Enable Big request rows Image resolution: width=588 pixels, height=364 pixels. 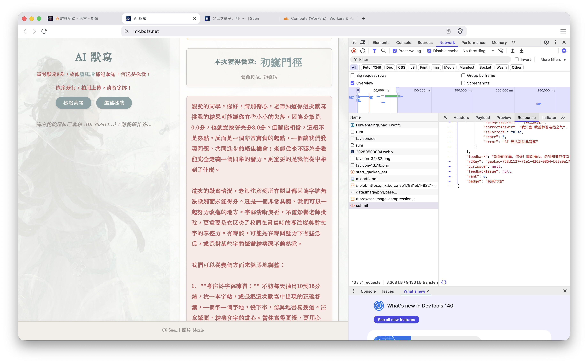point(352,75)
